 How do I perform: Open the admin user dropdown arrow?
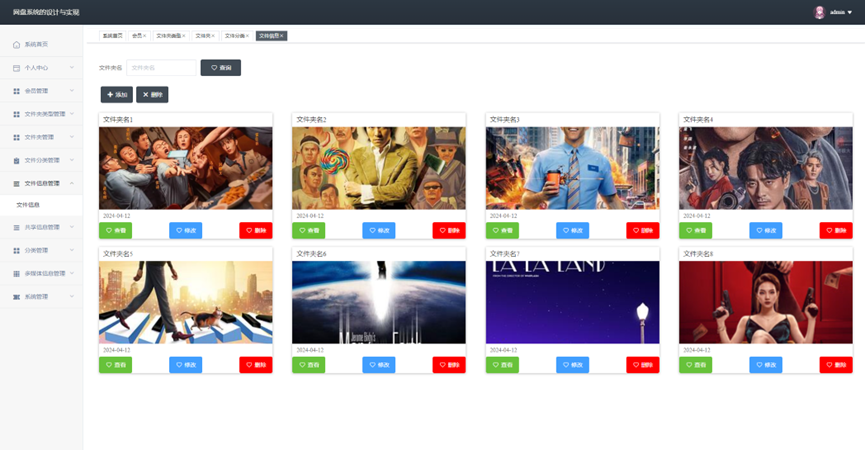coord(850,12)
